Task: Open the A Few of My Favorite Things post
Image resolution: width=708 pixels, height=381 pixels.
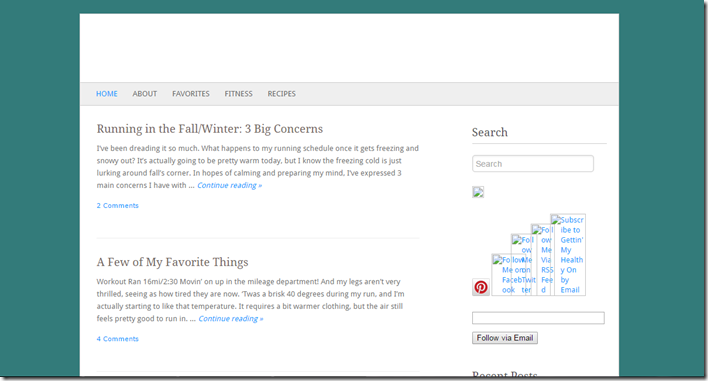Action: [172, 262]
